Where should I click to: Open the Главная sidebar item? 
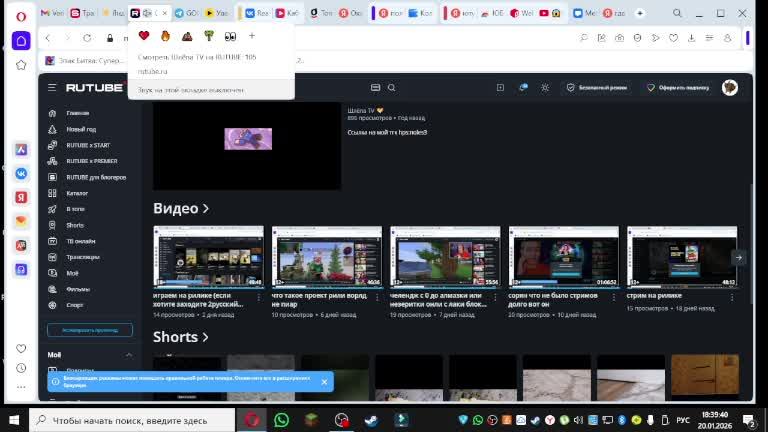[78, 113]
